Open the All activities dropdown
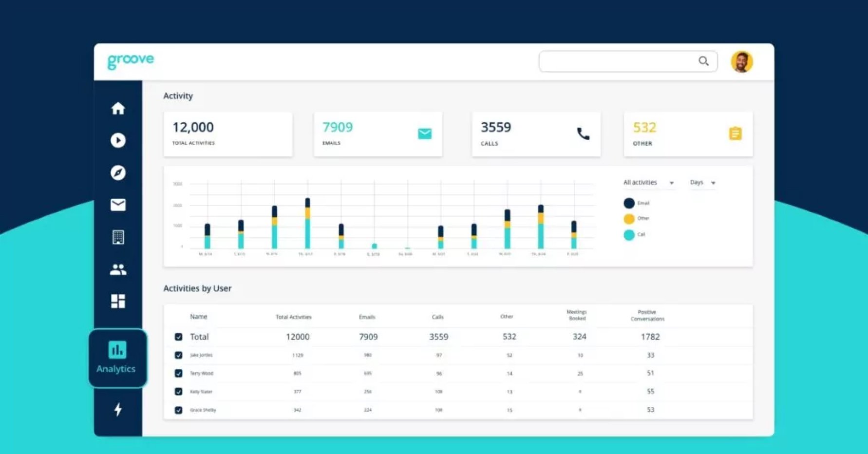The height and width of the screenshot is (454, 868). [648, 182]
